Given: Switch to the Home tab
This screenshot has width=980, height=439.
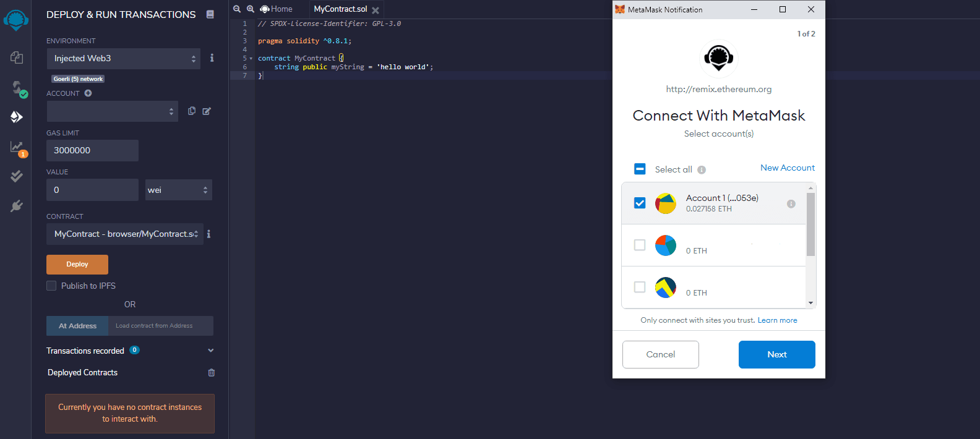Looking at the screenshot, I should (276, 9).
